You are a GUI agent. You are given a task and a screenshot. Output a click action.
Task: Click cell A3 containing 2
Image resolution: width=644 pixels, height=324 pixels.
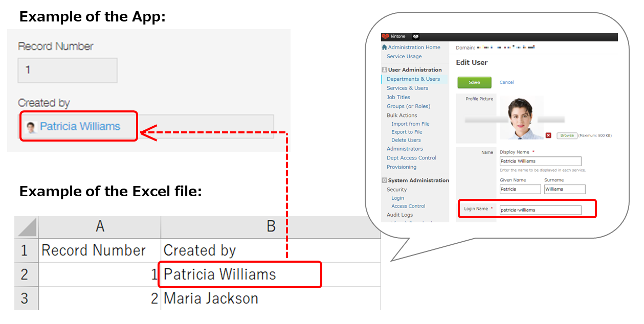100,298
